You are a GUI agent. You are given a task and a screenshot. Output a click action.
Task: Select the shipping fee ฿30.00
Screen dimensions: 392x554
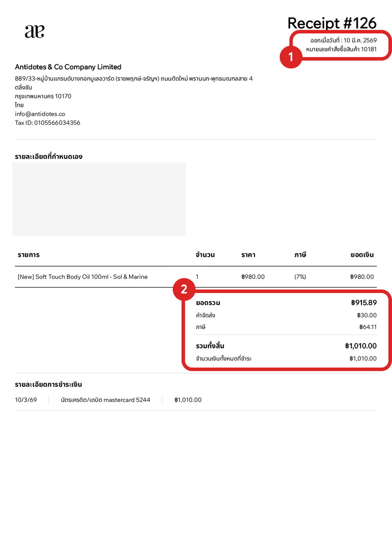point(367,315)
